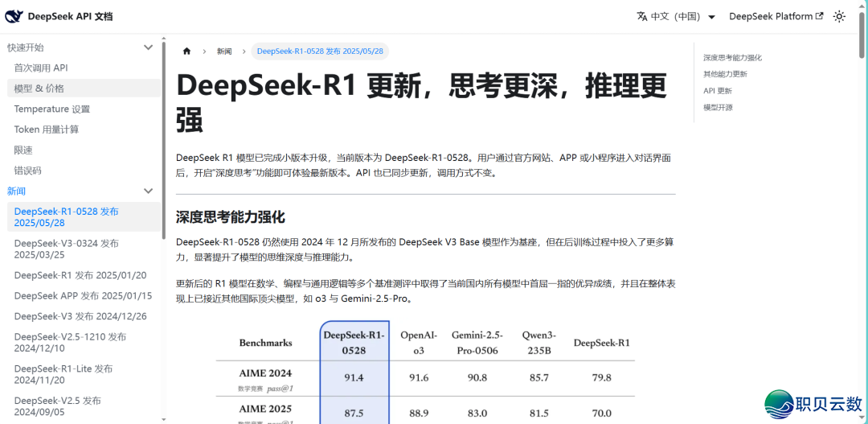868x424 pixels.
Task: Click the 79.8 score cell
Action: (602, 378)
